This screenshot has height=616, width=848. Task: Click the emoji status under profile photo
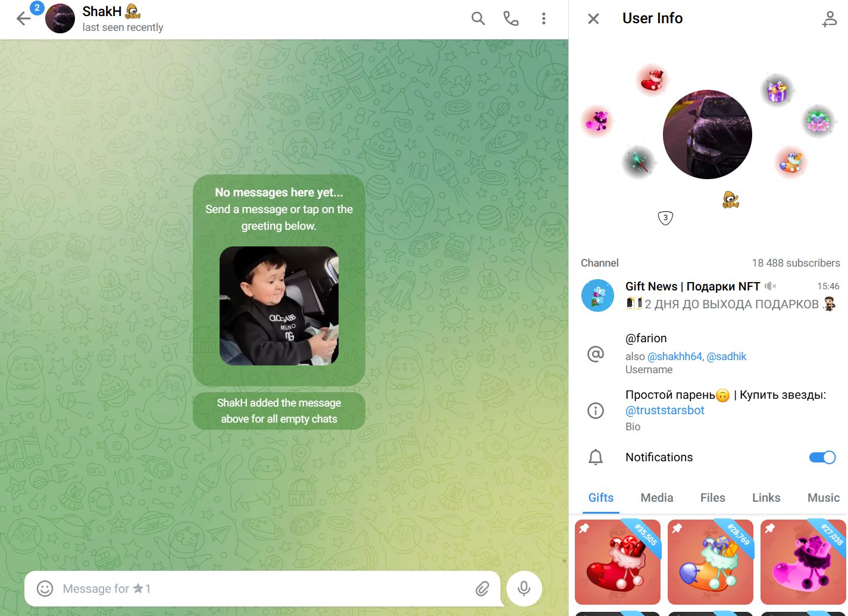(731, 200)
